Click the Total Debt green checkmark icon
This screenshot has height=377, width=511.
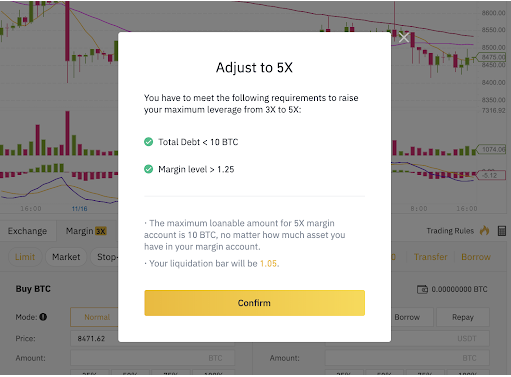tap(148, 142)
